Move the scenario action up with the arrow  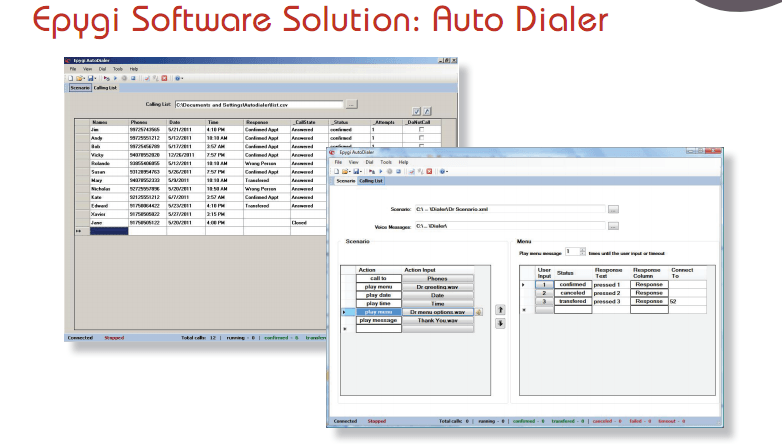pos(501,311)
